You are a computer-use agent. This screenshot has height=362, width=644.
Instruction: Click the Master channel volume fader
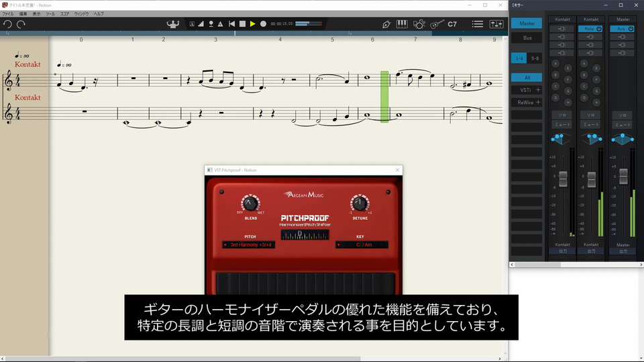pyautogui.click(x=623, y=176)
